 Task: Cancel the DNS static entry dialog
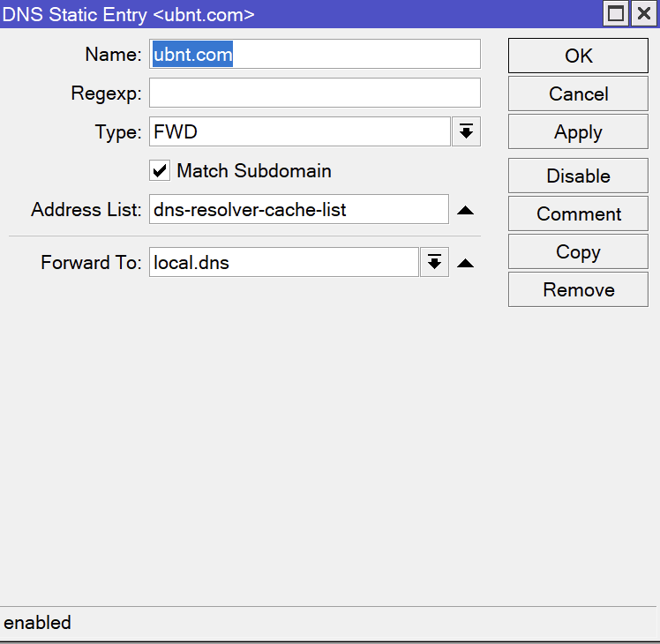578,94
